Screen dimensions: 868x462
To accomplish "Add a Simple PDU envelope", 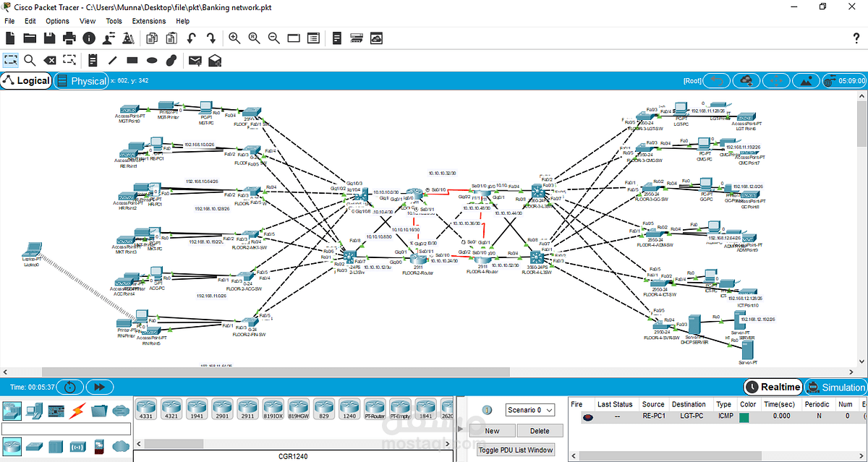I will [195, 60].
